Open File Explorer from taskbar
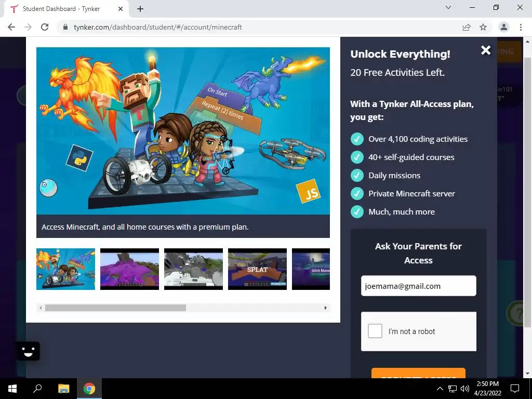This screenshot has width=532, height=399. (x=63, y=389)
